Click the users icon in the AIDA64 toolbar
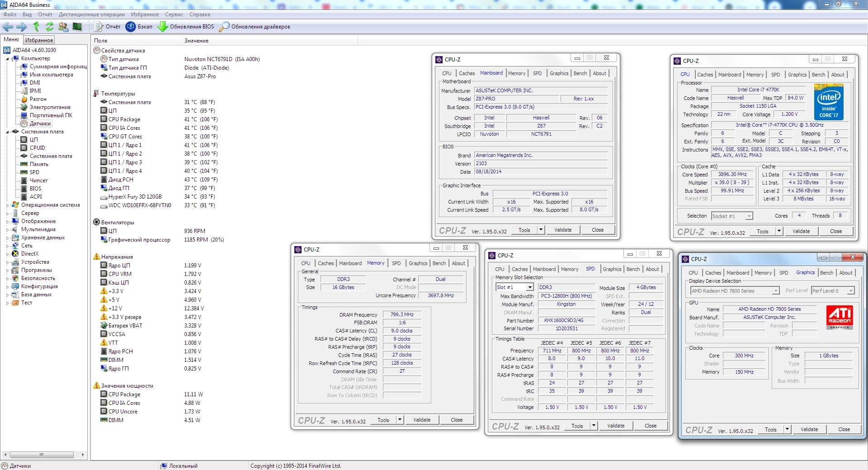This screenshot has width=868, height=470. [x=63, y=27]
